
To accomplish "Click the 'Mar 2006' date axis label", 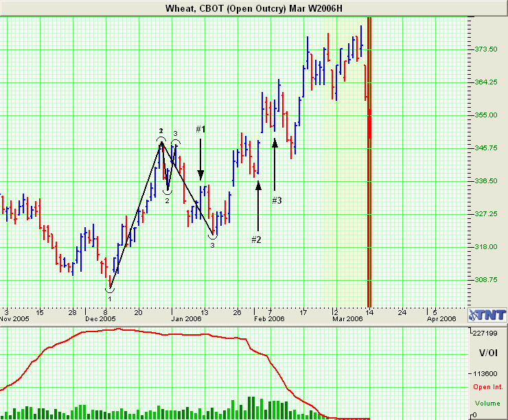I will click(x=347, y=319).
